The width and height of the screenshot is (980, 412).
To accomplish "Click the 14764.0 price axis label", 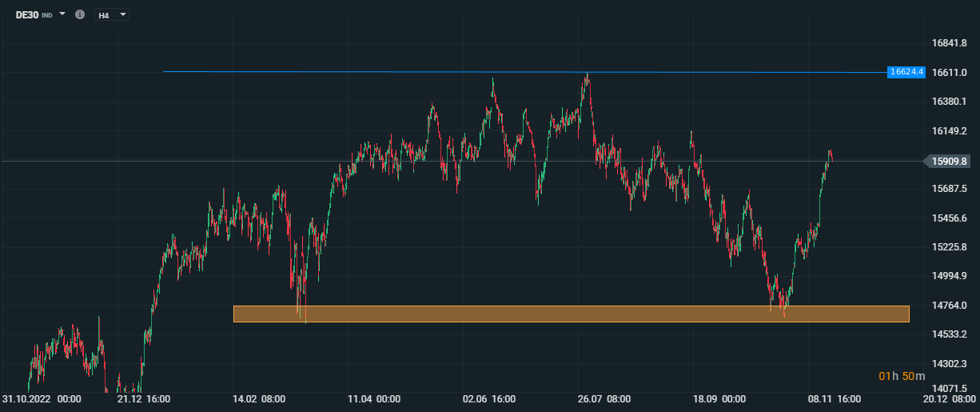I will [x=950, y=305].
